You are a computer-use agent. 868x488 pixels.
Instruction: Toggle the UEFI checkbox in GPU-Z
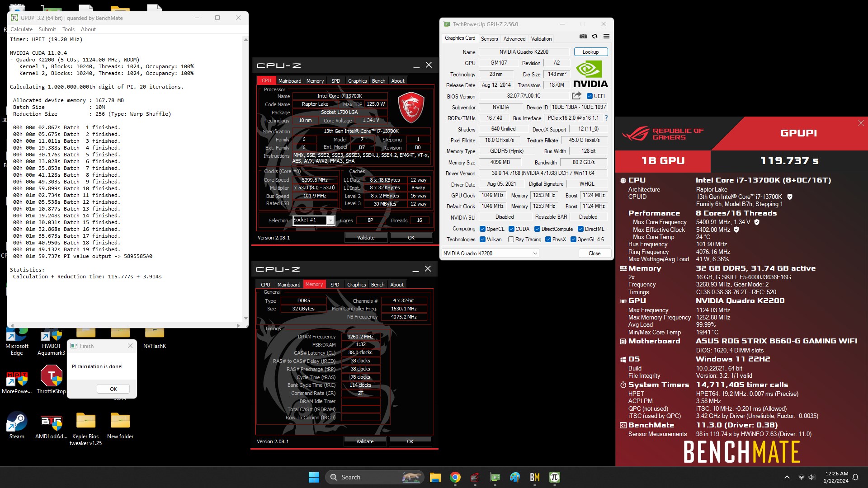point(590,96)
